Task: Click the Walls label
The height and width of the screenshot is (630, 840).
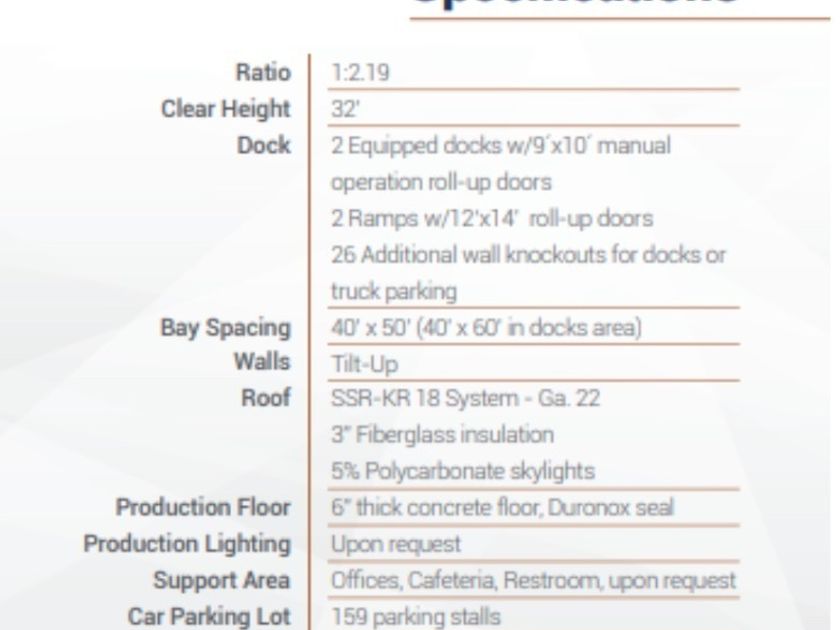Action: pos(265,362)
